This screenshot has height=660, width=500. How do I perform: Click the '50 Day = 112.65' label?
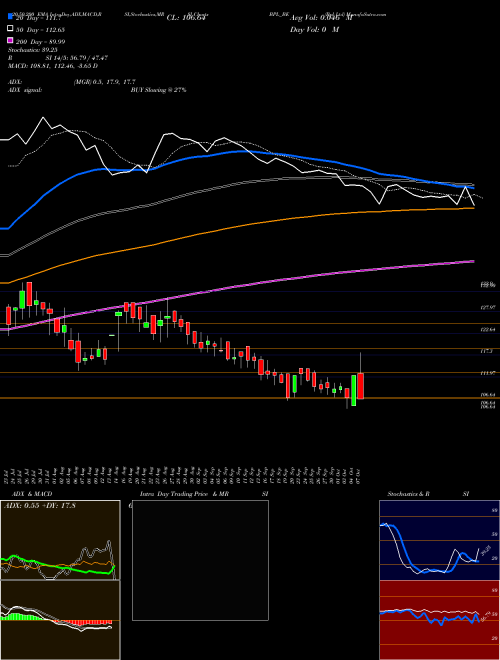pos(40,29)
